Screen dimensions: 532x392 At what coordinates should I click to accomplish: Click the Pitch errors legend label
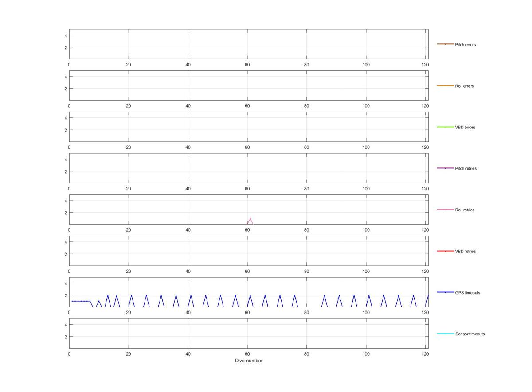click(465, 45)
